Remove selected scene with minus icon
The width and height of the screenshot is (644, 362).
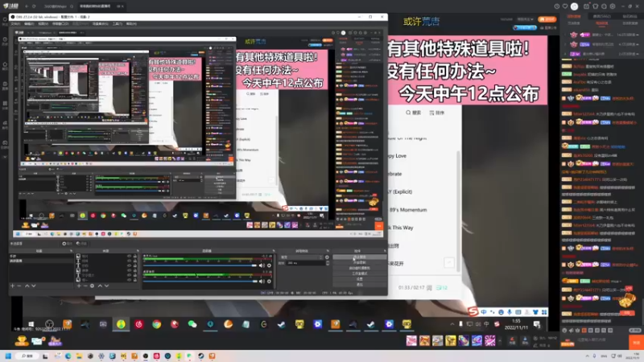19,286
